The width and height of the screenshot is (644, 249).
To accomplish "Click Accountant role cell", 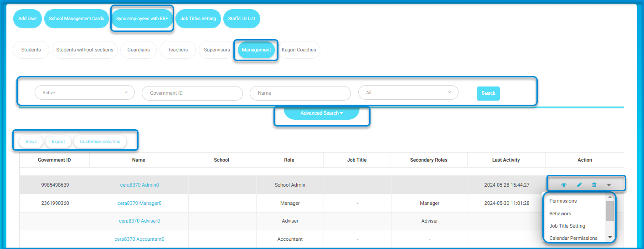I will coord(290,239).
